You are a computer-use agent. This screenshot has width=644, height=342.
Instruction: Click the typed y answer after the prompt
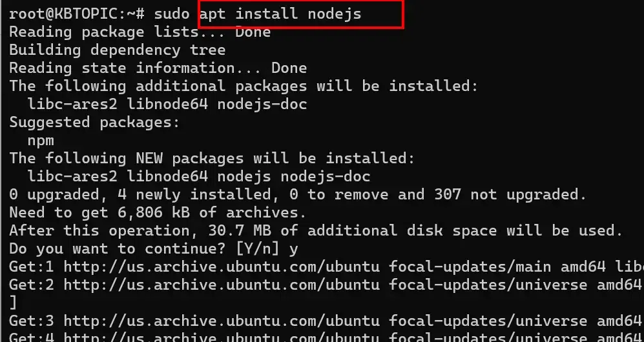coord(293,250)
